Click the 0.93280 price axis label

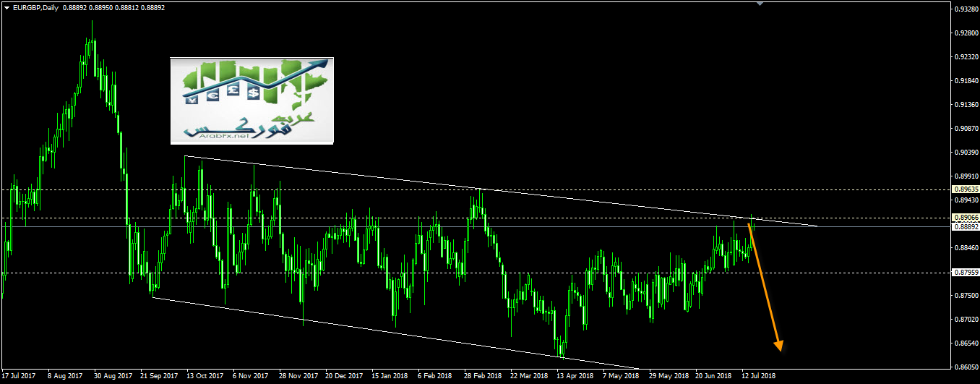(x=966, y=9)
